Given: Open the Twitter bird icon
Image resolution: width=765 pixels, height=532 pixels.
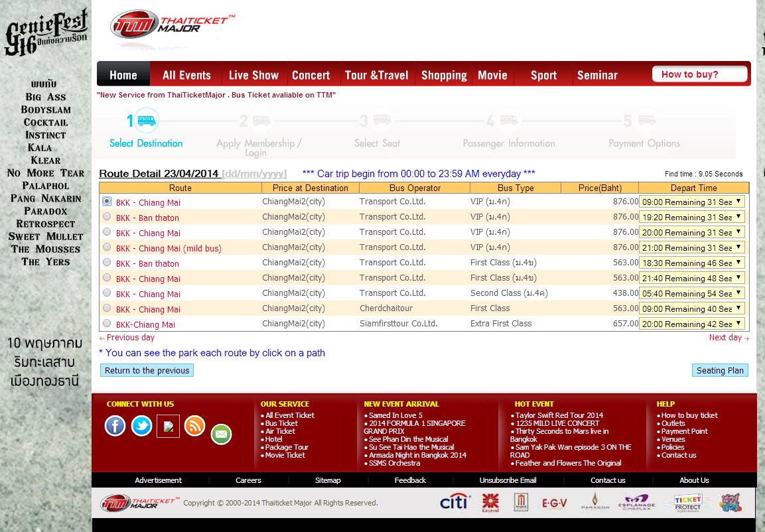Looking at the screenshot, I should pos(141,426).
